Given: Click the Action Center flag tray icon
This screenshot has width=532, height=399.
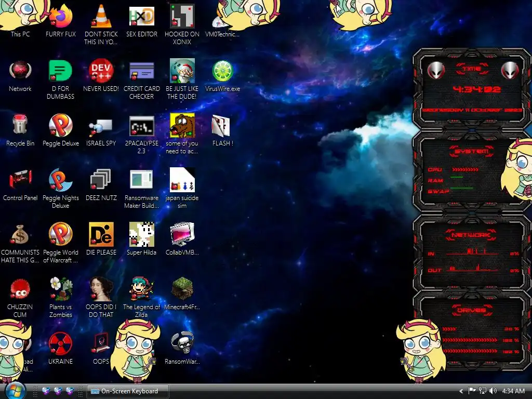Looking at the screenshot, I should (472, 391).
